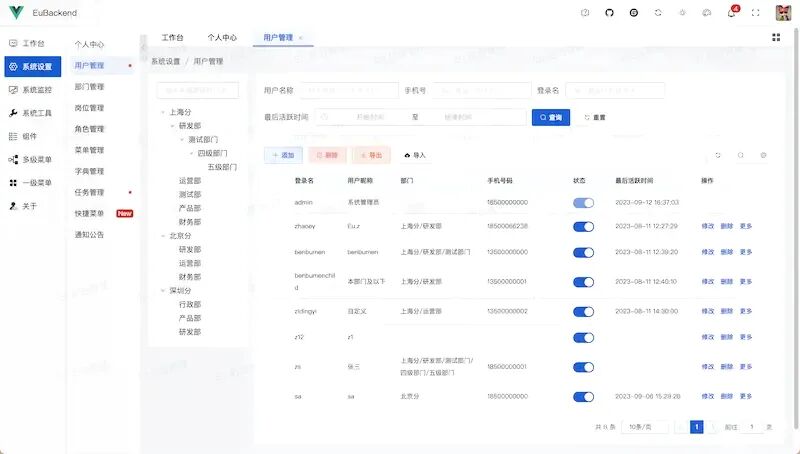The height and width of the screenshot is (454, 800).
Task: Click the 导出 export button
Action: click(x=371, y=155)
